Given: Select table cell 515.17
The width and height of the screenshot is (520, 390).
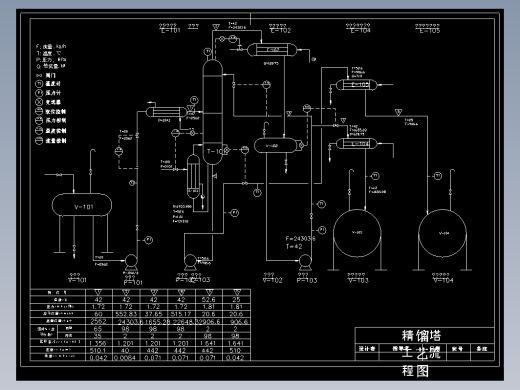Looking at the screenshot, I should pyautogui.click(x=181, y=314).
